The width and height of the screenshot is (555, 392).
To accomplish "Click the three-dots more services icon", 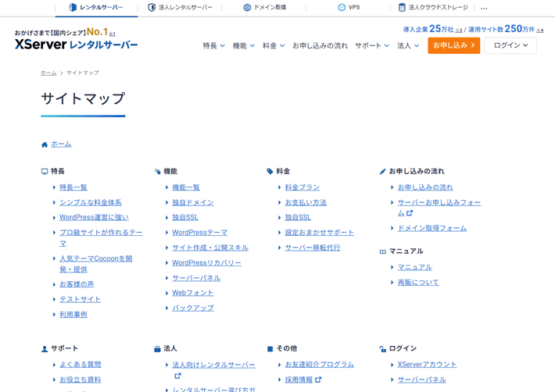I will pyautogui.click(x=484, y=8).
